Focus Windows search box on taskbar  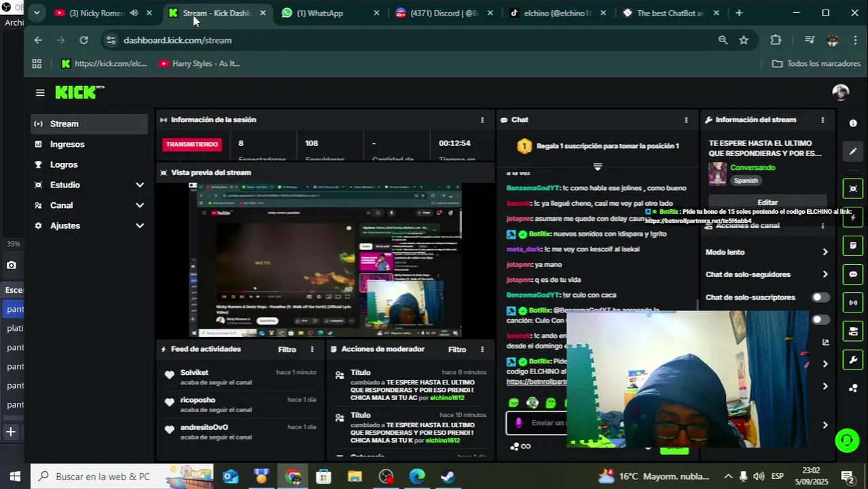[x=122, y=477]
